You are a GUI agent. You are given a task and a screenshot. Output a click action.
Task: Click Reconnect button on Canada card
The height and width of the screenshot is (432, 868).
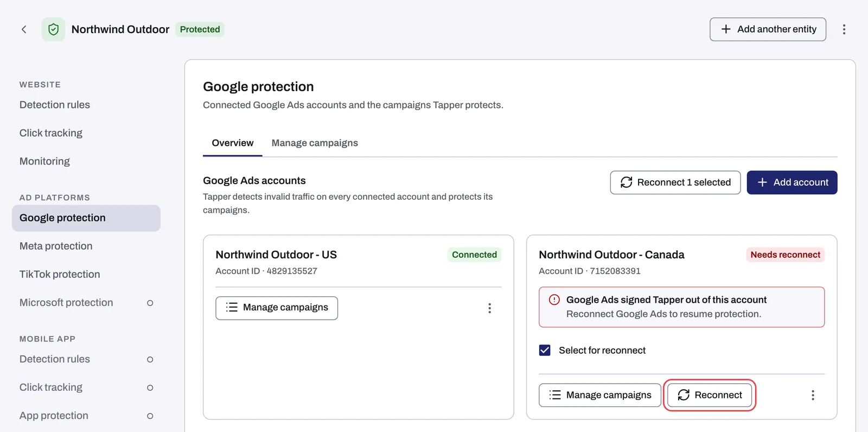point(710,395)
